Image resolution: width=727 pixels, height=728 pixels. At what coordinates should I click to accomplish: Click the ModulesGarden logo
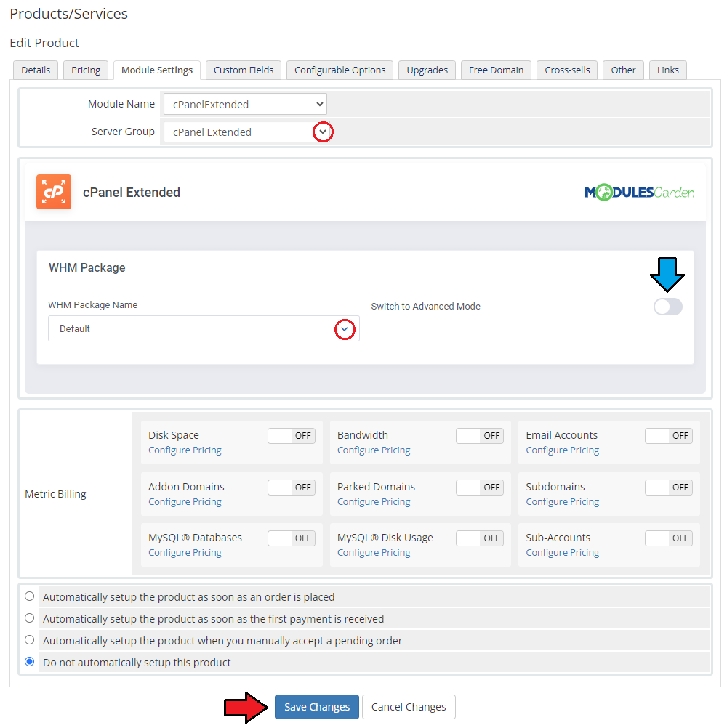tap(639, 193)
